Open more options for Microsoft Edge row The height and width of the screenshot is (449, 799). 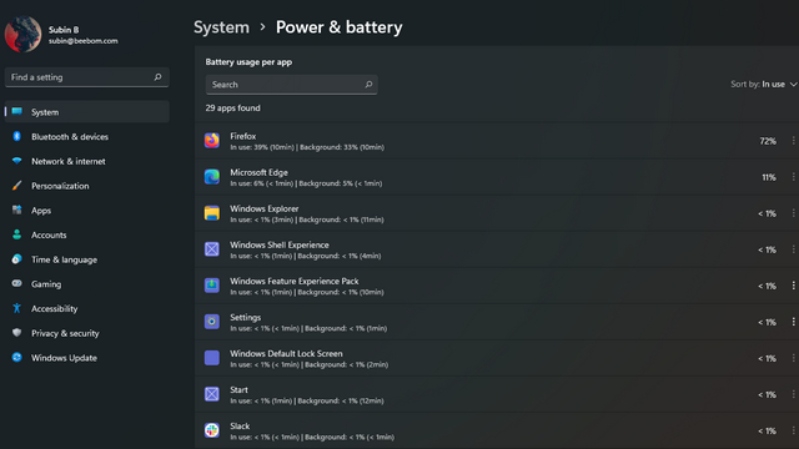(x=793, y=177)
